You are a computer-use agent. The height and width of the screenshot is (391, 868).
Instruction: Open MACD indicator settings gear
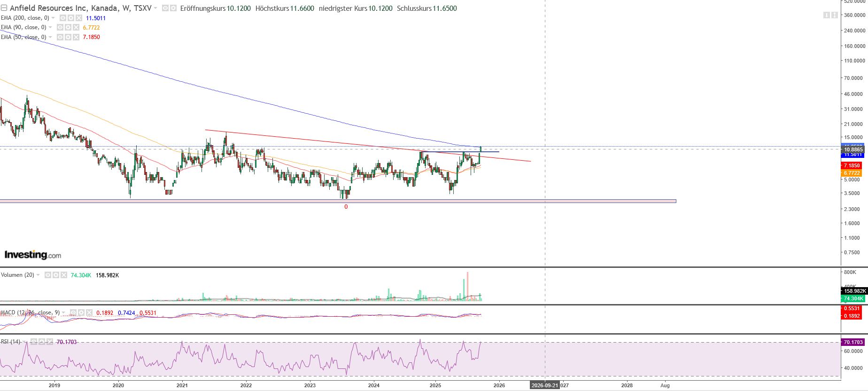click(x=81, y=313)
